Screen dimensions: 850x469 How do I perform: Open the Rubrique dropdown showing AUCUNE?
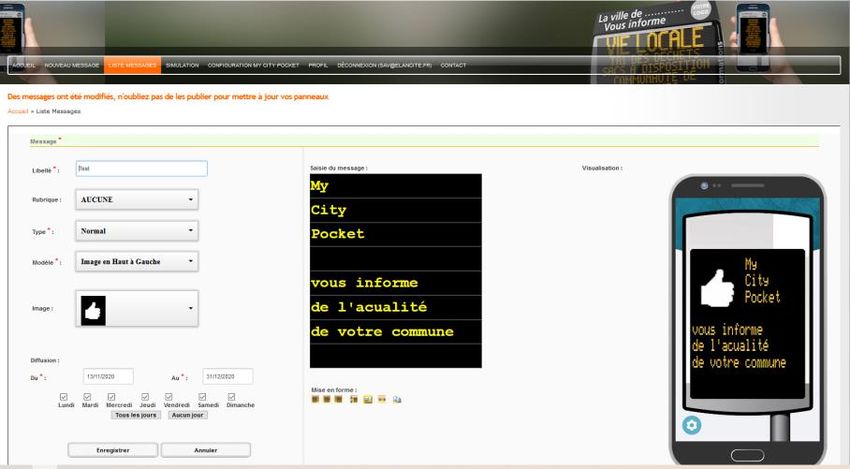pos(137,200)
